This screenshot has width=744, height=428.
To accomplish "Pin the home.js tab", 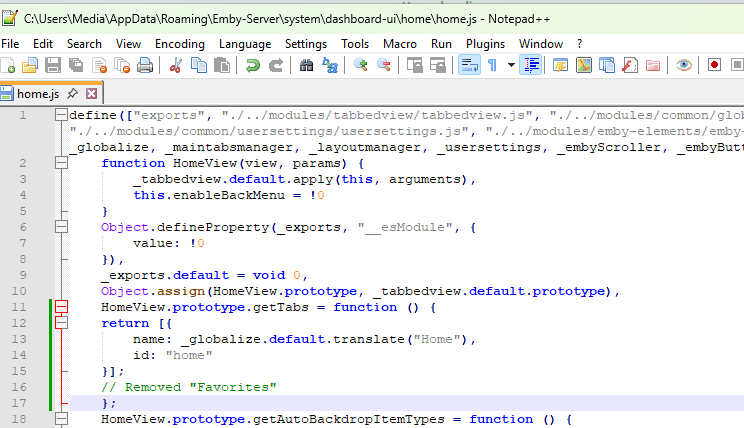I will (72, 93).
